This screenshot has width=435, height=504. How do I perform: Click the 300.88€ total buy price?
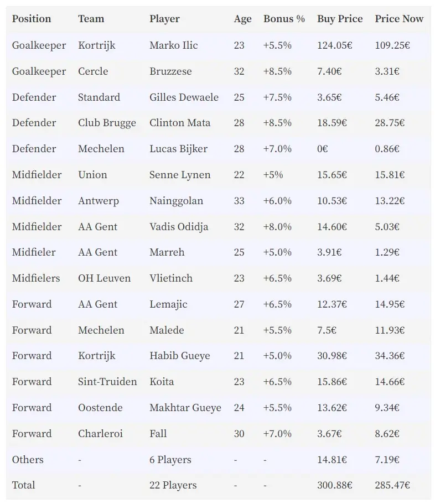point(335,485)
